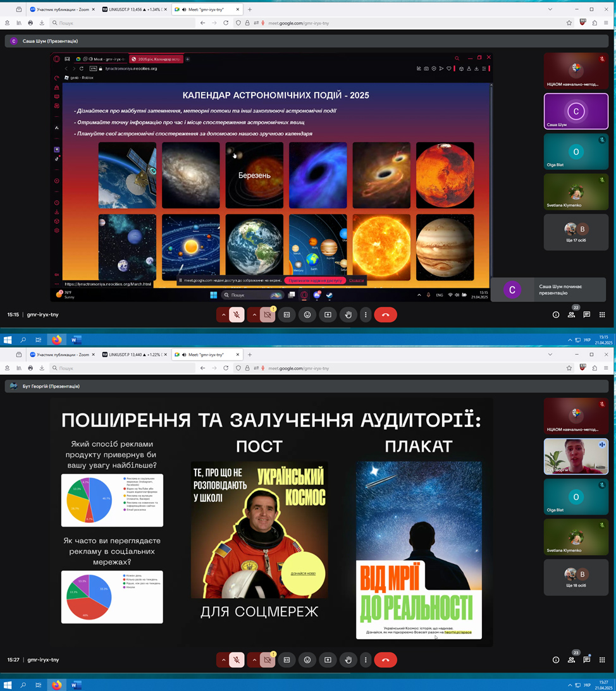Image resolution: width=616 pixels, height=691 pixels.
Task: Open emoji reactions in the 15:27 Meet window
Action: 307,660
